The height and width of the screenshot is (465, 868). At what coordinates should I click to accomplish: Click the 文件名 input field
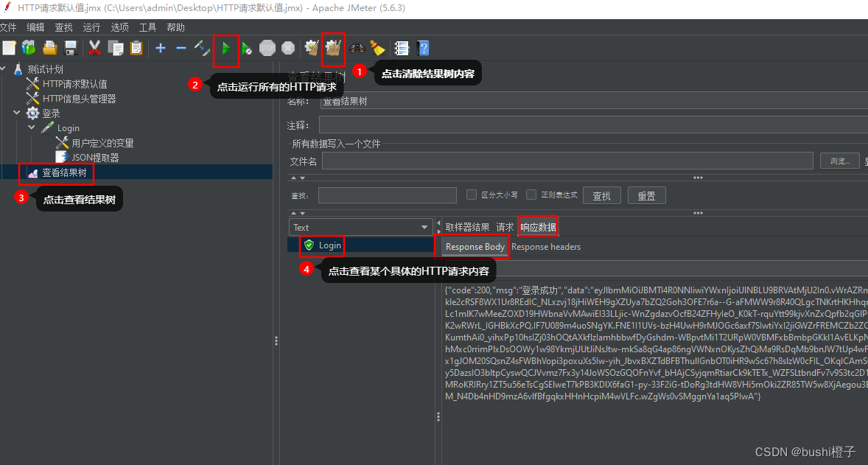pyautogui.click(x=568, y=161)
